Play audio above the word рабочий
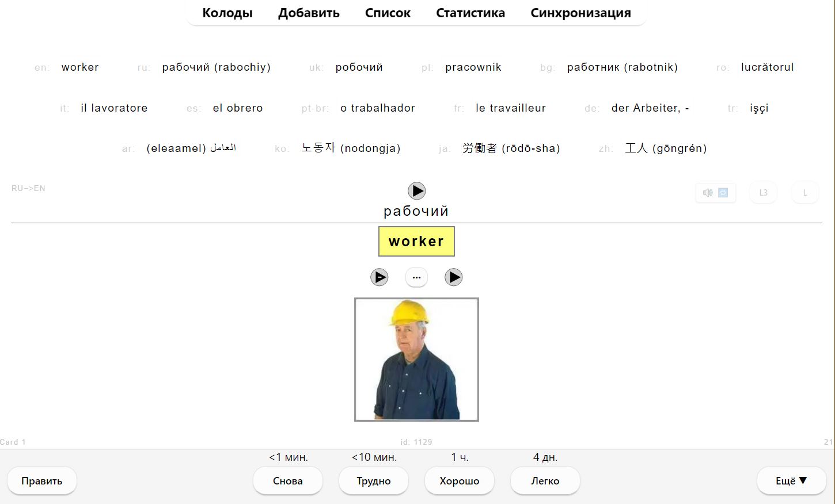Viewport: 835px width, 504px height. pyautogui.click(x=416, y=190)
